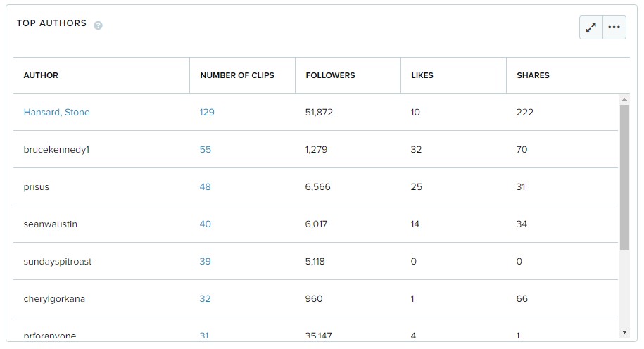Open the 129 clips link
This screenshot has height=349, width=644.
(207, 112)
